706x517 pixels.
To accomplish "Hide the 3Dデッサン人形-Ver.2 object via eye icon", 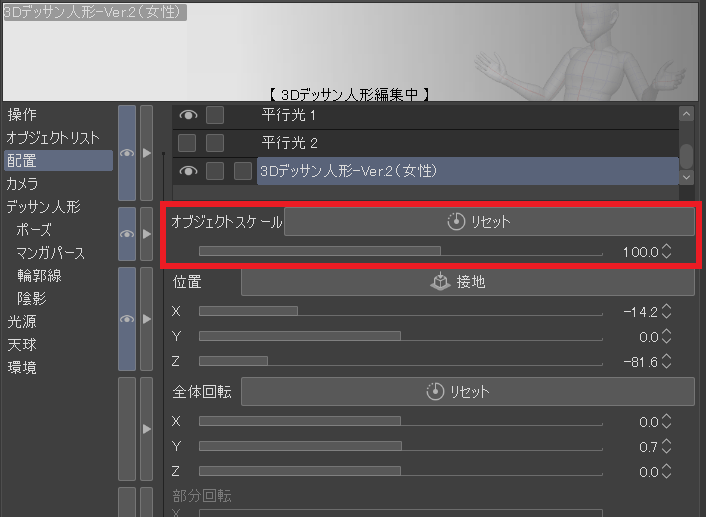I will pyautogui.click(x=187, y=171).
